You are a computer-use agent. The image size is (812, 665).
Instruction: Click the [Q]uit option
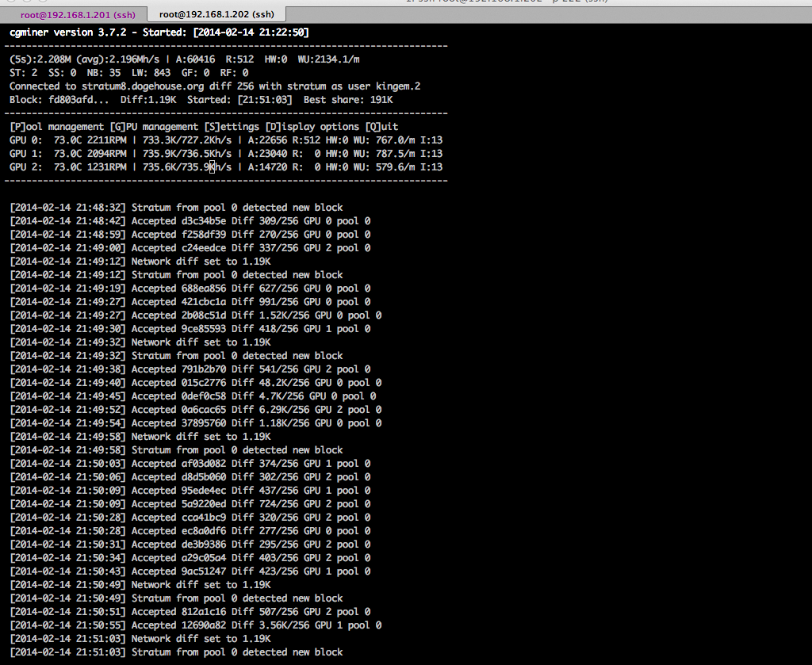point(381,127)
